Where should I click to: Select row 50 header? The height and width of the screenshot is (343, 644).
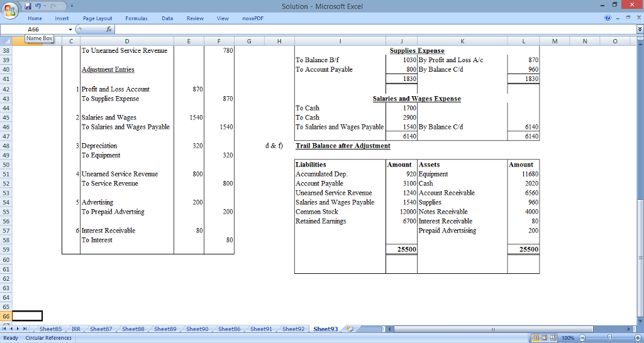click(6, 165)
